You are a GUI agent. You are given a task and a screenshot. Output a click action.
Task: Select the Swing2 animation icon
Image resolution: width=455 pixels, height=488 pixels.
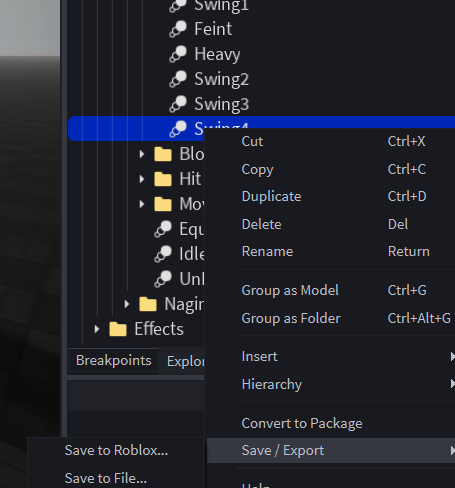[x=178, y=79]
